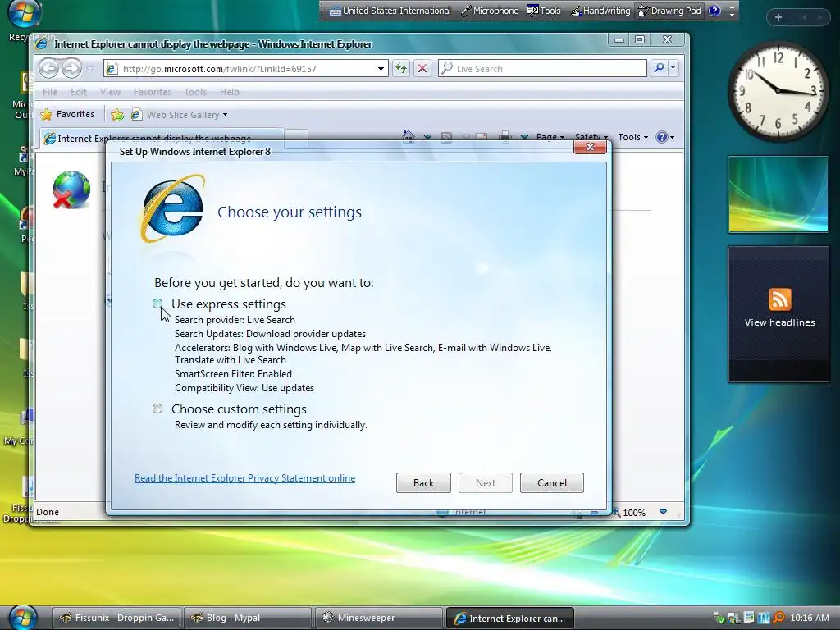
Task: Click the Cancel button in the setup dialog
Action: pos(552,482)
